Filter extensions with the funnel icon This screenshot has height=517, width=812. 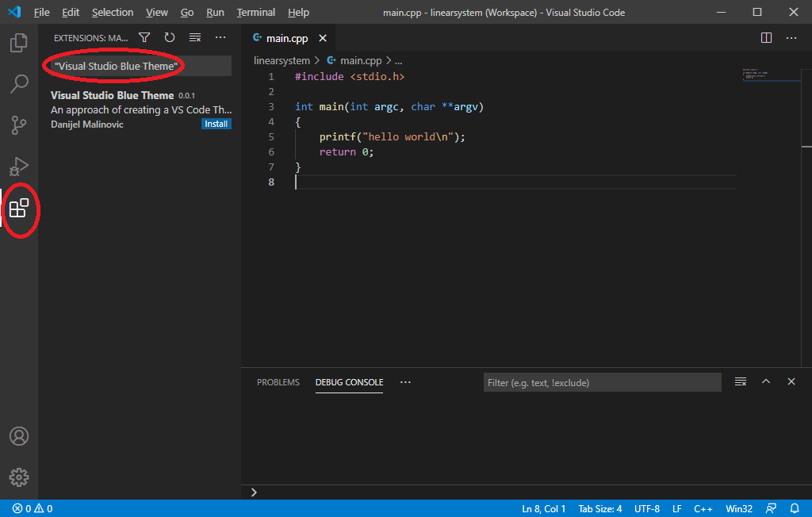tap(144, 37)
